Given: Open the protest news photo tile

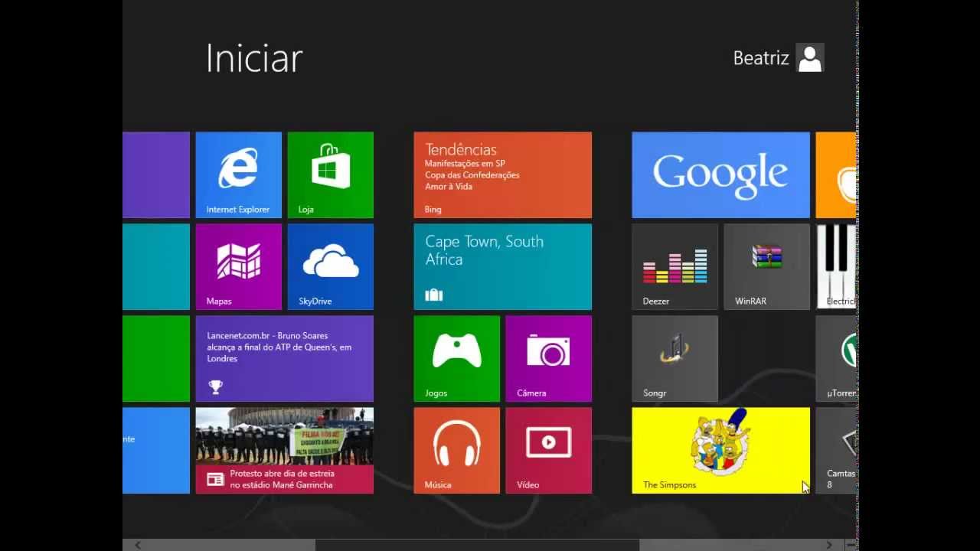Looking at the screenshot, I should (284, 450).
